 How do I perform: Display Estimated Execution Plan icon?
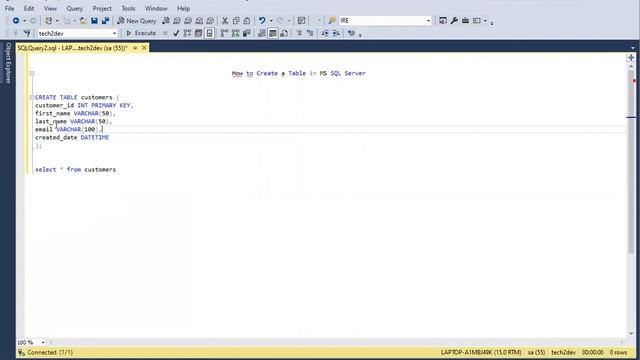click(x=187, y=33)
